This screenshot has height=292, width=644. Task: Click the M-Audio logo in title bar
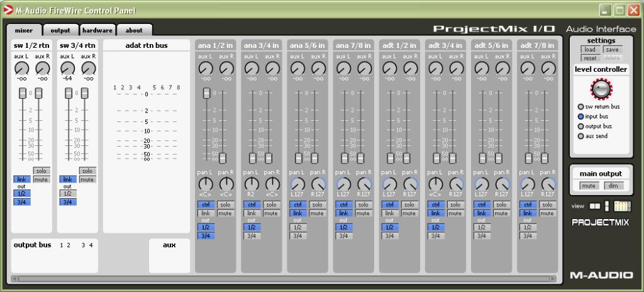click(x=8, y=10)
